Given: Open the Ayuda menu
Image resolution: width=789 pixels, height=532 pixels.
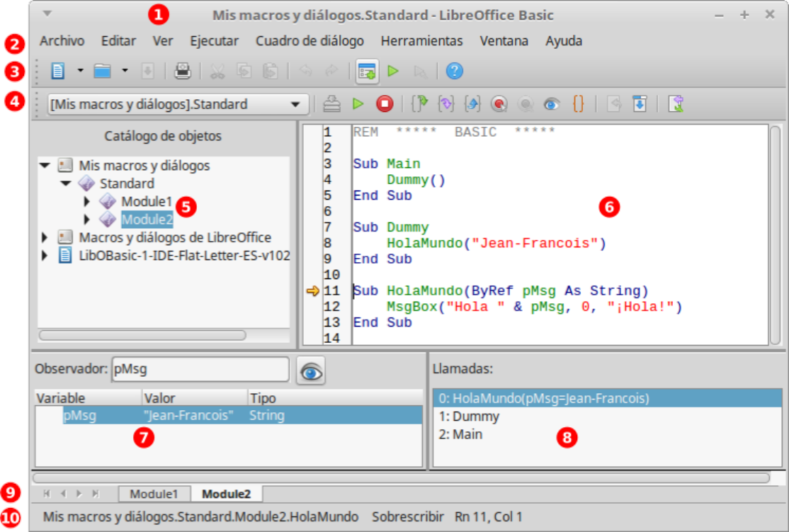Looking at the screenshot, I should pos(564,41).
